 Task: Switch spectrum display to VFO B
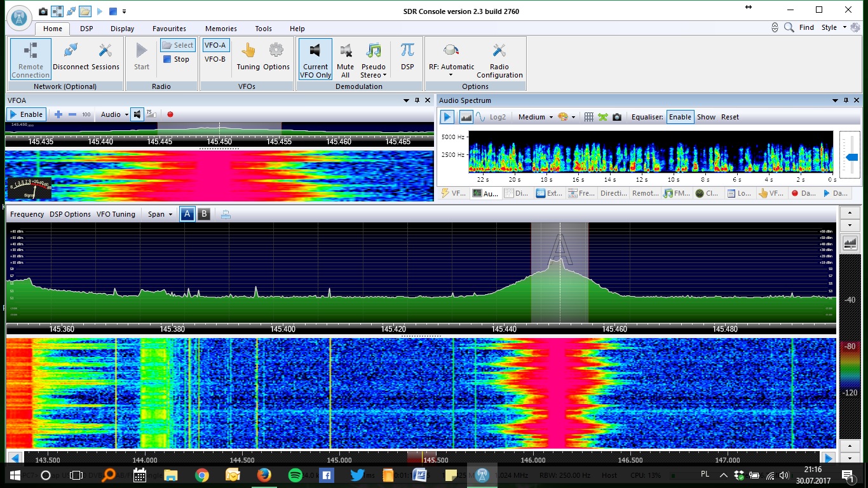pyautogui.click(x=204, y=214)
